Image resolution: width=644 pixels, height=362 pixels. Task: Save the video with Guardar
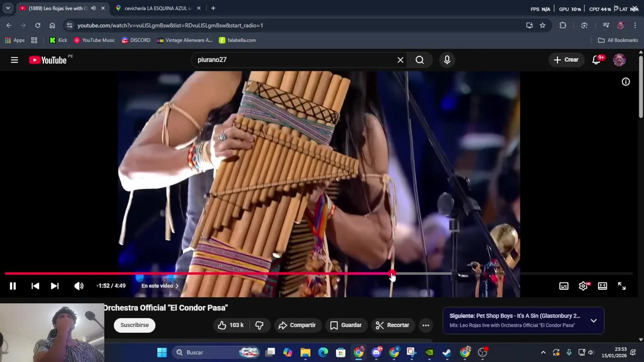[x=346, y=325]
